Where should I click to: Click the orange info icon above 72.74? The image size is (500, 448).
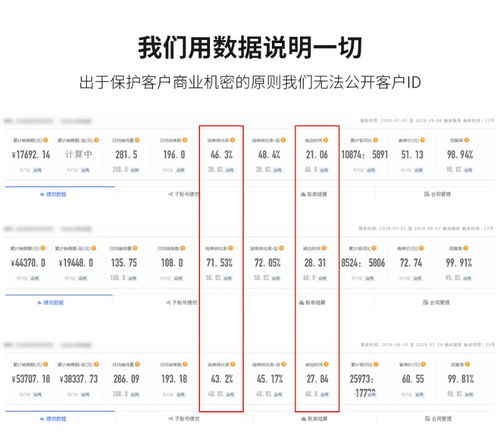[421, 248]
